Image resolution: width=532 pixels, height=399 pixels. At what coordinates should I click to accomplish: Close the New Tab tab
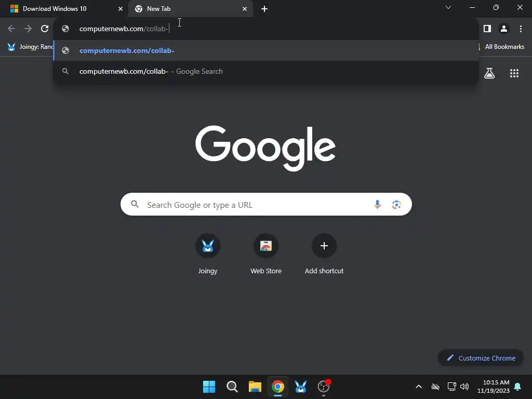click(245, 9)
